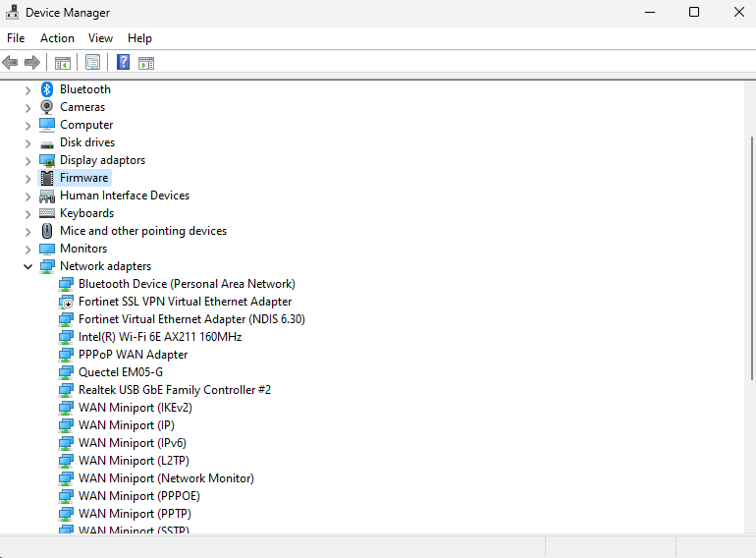Select the Fortinet SSL VPN Virtual Ethernet Adapter label
This screenshot has width=756, height=558.
pos(186,302)
